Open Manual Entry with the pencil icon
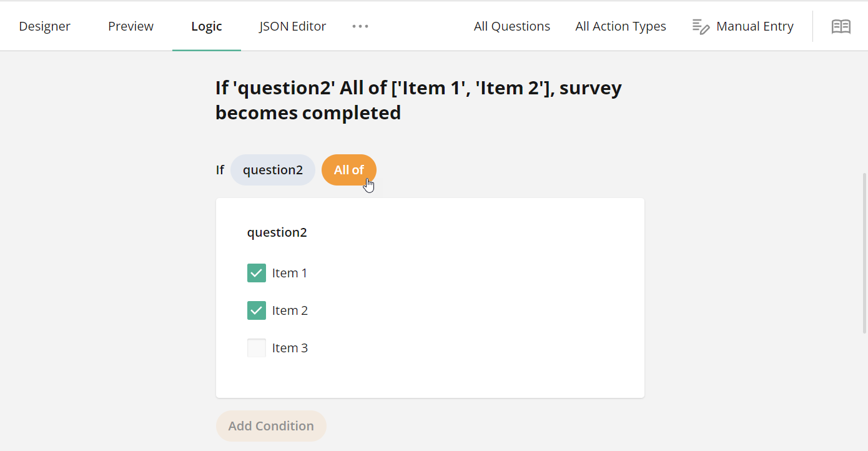This screenshot has height=451, width=868. coord(699,26)
